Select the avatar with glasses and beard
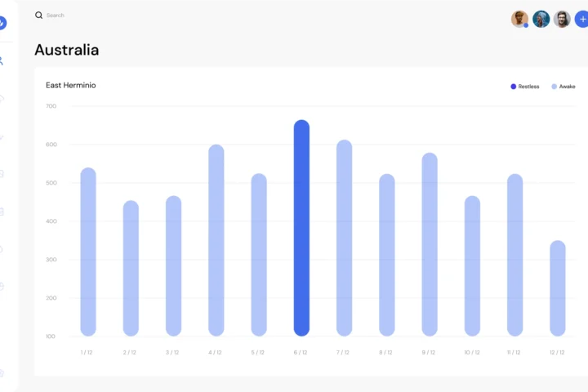 562,20
